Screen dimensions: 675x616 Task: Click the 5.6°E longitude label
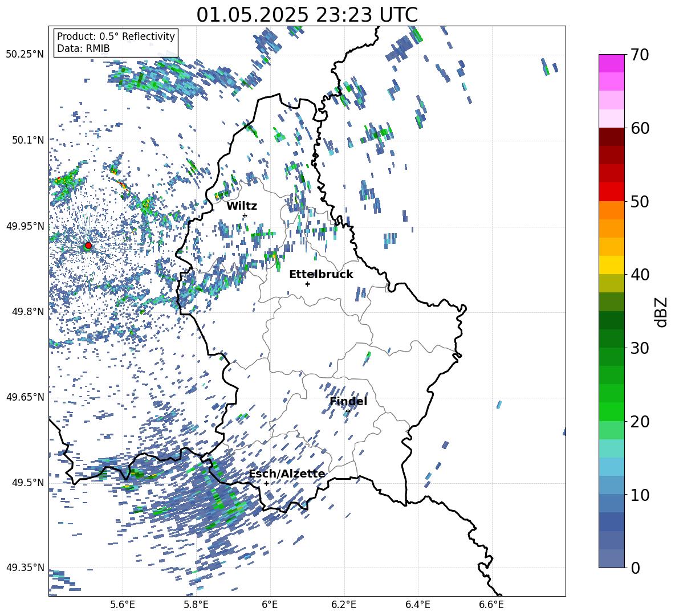(123, 605)
